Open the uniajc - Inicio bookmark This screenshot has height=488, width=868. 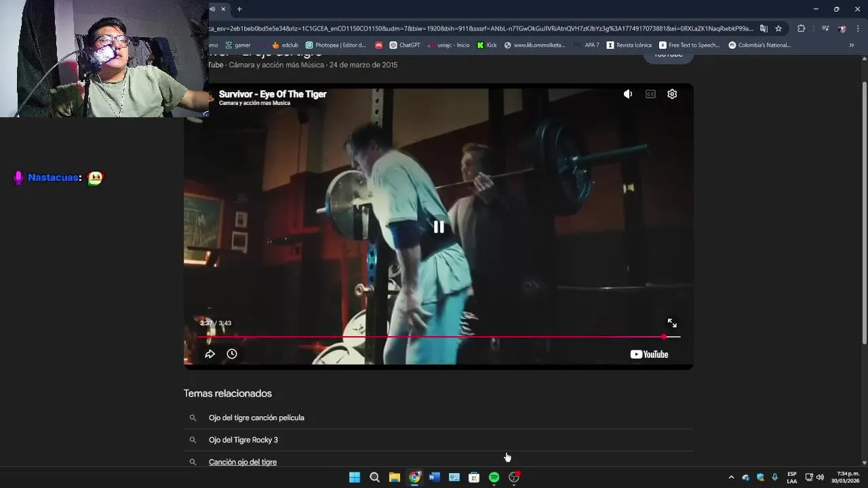(448, 45)
